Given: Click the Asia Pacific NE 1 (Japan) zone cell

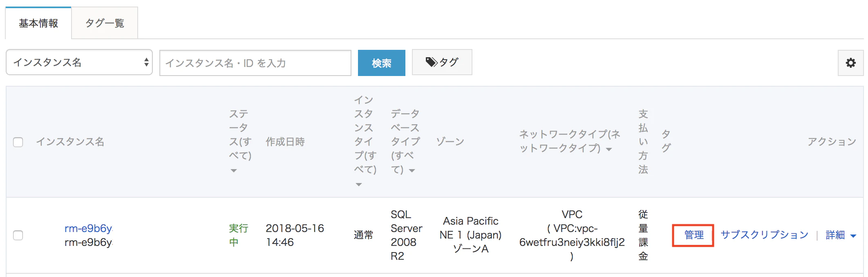Looking at the screenshot, I should [470, 235].
